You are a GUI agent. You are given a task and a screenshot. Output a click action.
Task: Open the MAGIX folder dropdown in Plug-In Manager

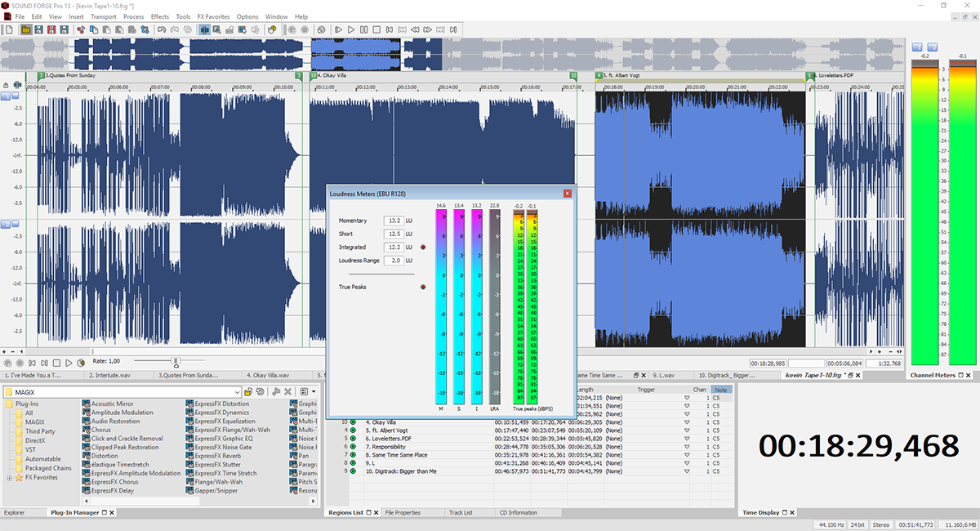point(237,392)
